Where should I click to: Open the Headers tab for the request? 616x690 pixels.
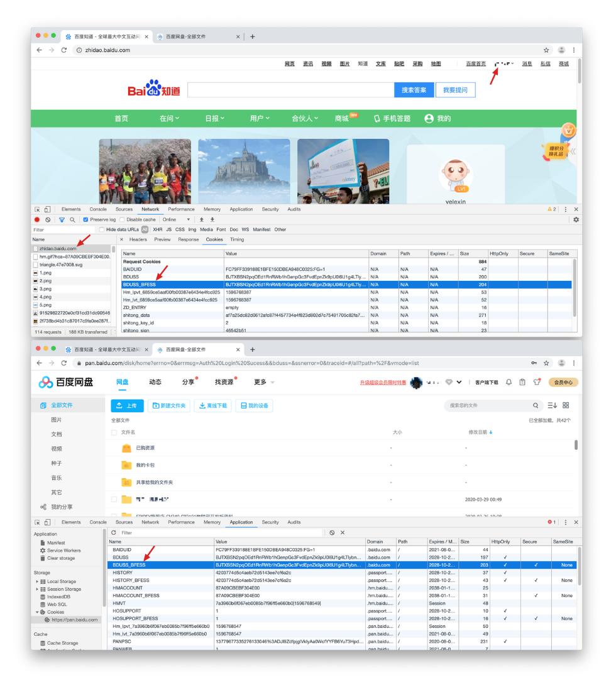coord(138,238)
